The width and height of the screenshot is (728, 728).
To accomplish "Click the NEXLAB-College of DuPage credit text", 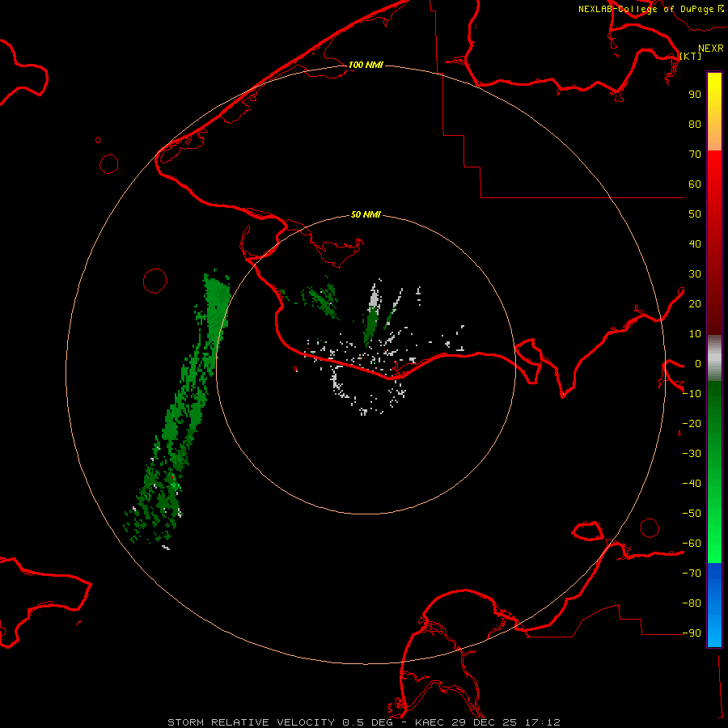I will tap(650, 9).
